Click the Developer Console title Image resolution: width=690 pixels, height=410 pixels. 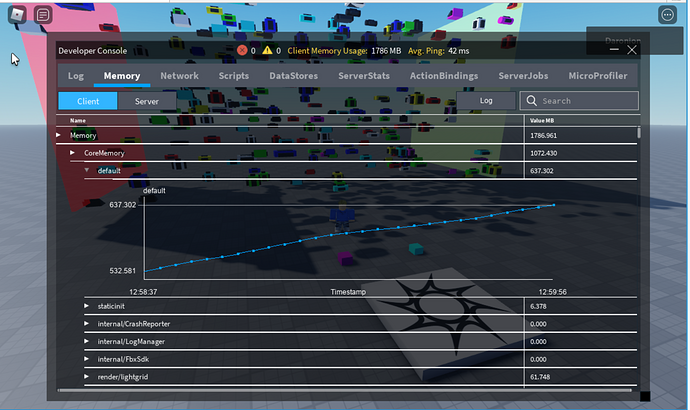(x=92, y=51)
